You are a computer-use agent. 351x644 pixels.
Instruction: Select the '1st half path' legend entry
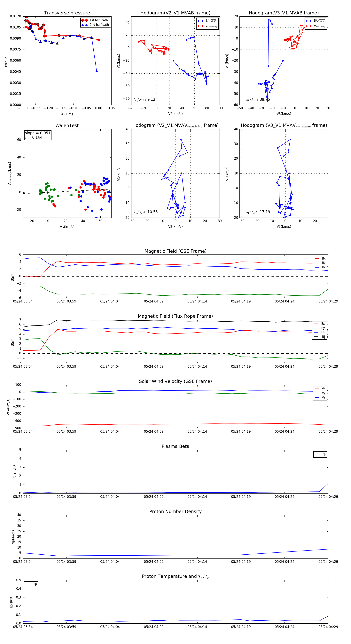point(95,20)
